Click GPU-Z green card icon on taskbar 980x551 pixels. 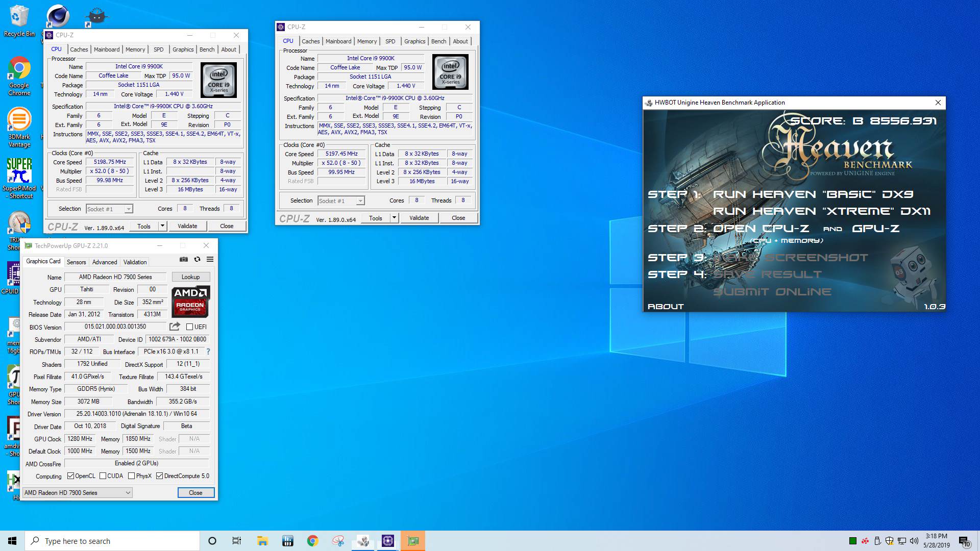(x=413, y=541)
